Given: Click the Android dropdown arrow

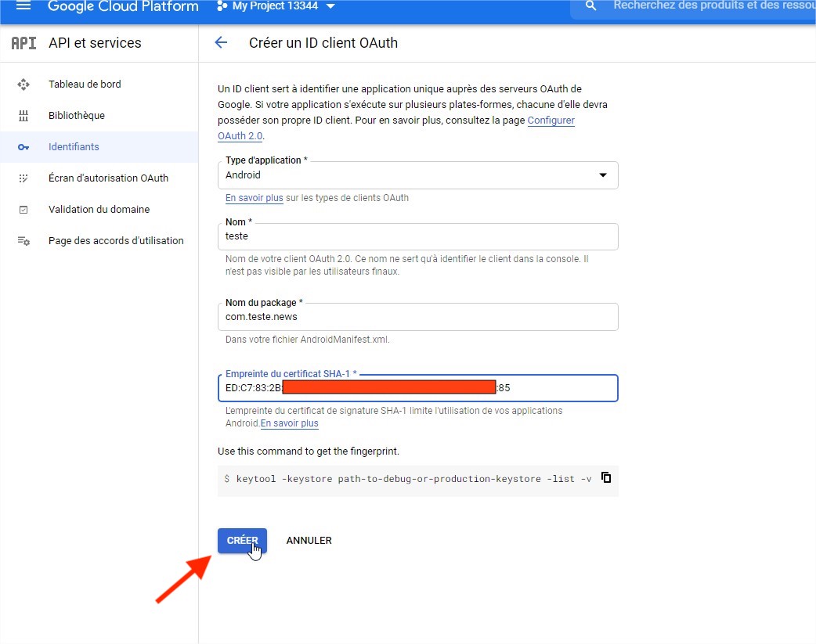Looking at the screenshot, I should click(x=603, y=175).
